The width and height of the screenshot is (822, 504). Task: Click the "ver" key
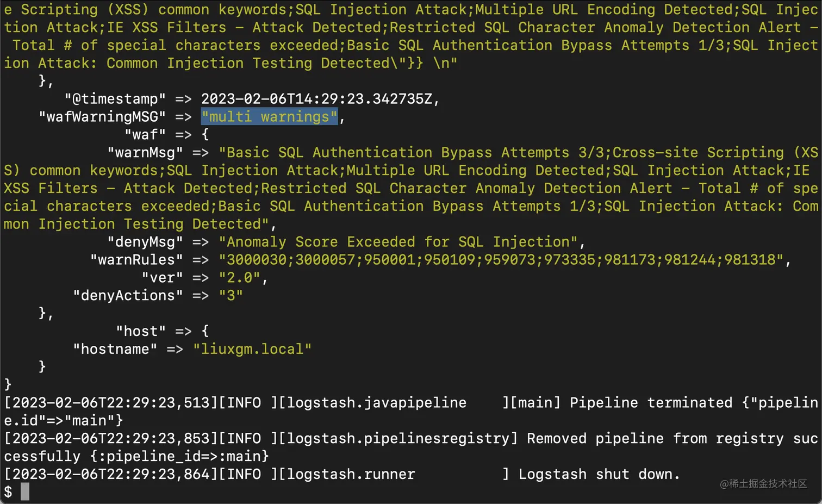tap(162, 278)
